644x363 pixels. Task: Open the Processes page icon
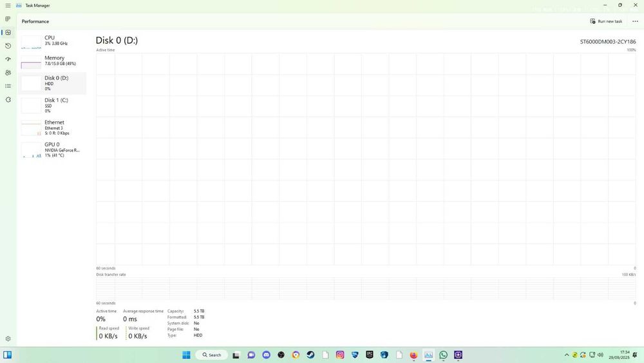8,19
